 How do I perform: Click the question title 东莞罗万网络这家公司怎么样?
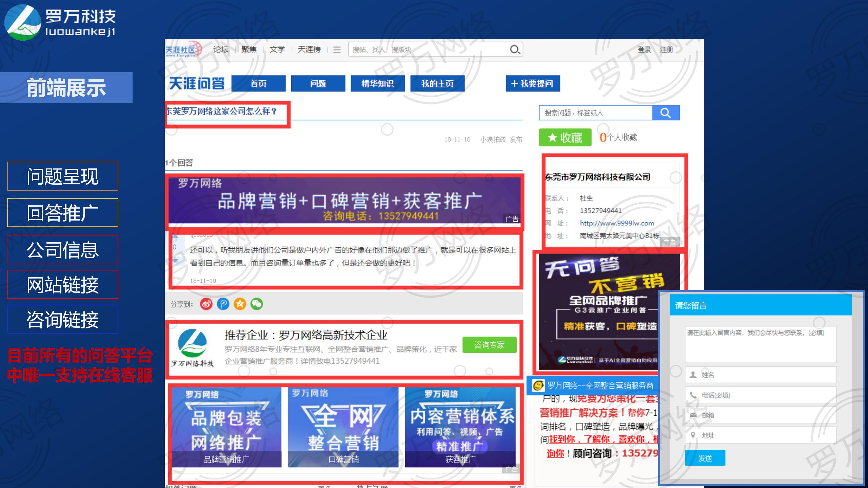point(221,111)
